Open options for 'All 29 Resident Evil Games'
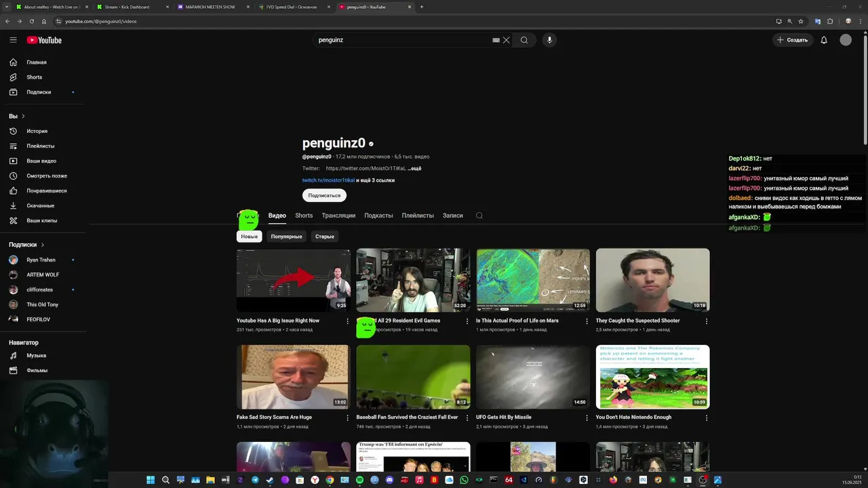The height and width of the screenshot is (488, 868). (467, 321)
